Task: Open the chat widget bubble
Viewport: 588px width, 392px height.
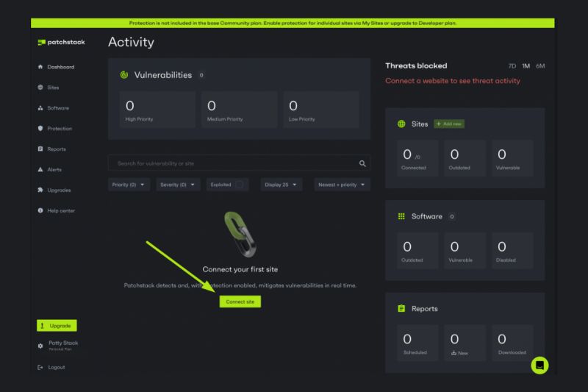Action: coord(539,365)
